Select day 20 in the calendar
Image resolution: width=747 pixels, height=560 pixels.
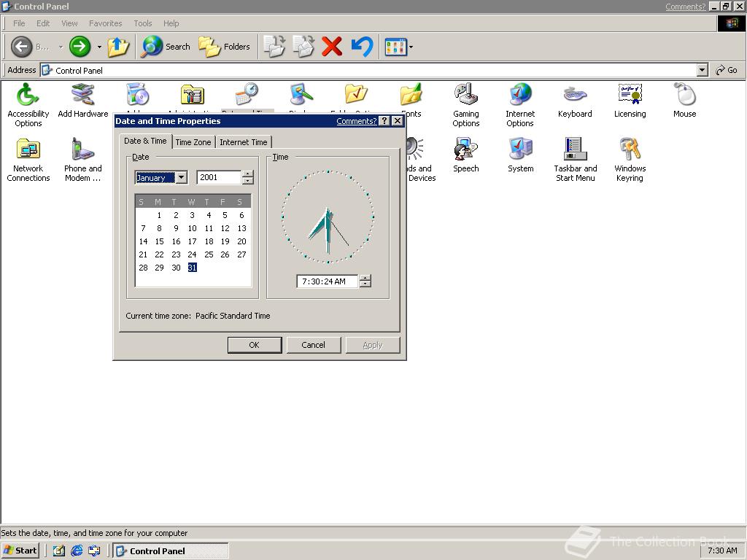click(241, 241)
